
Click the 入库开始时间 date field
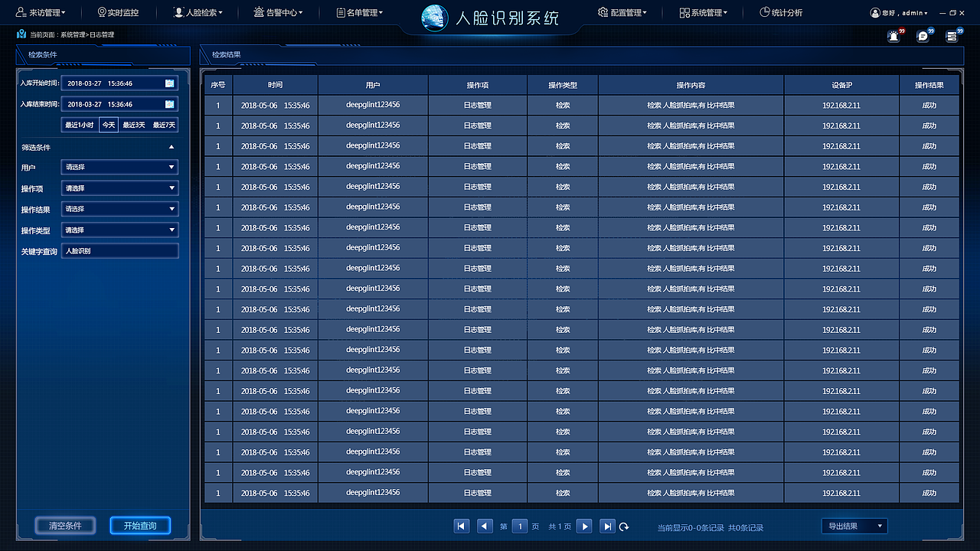pos(119,83)
